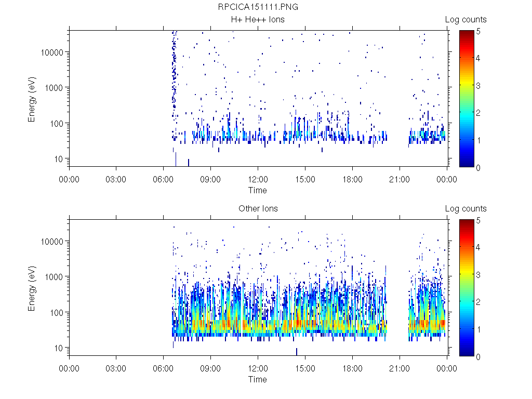Click the first 00:00 label under bottom plot
This screenshot has width=532, height=399.
click(x=69, y=368)
